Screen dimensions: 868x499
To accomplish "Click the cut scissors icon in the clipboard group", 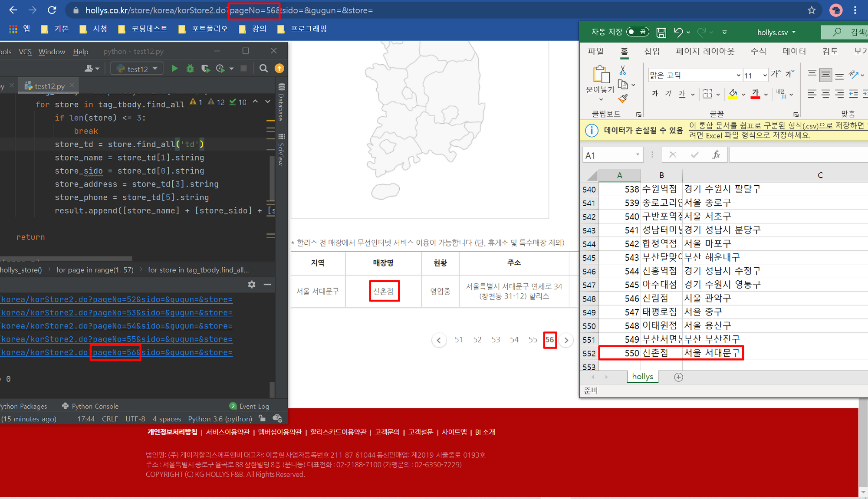I will (x=623, y=70).
